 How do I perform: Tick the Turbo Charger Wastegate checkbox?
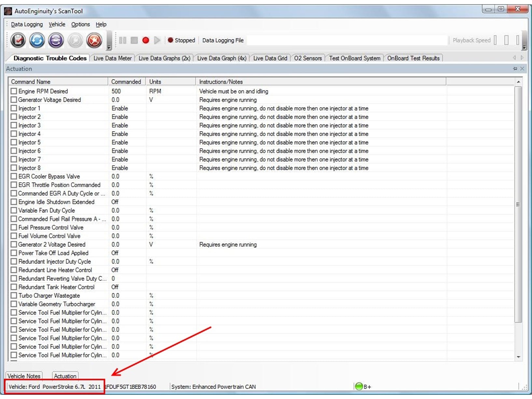[x=14, y=296]
